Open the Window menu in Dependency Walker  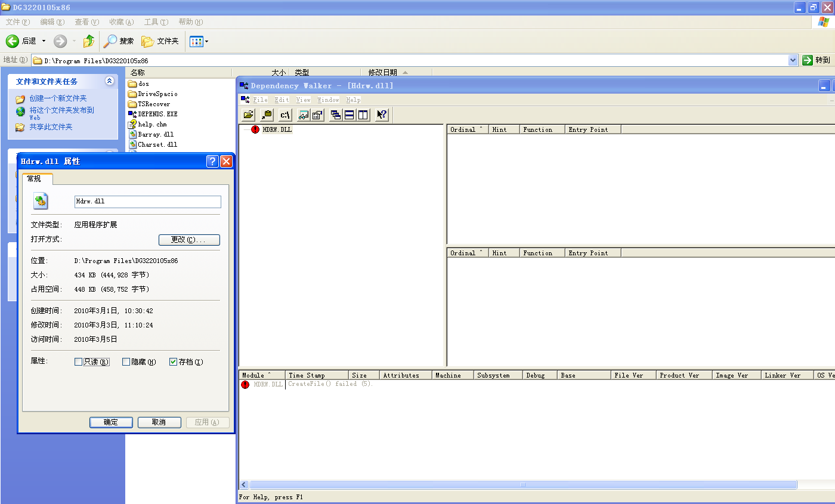(328, 100)
